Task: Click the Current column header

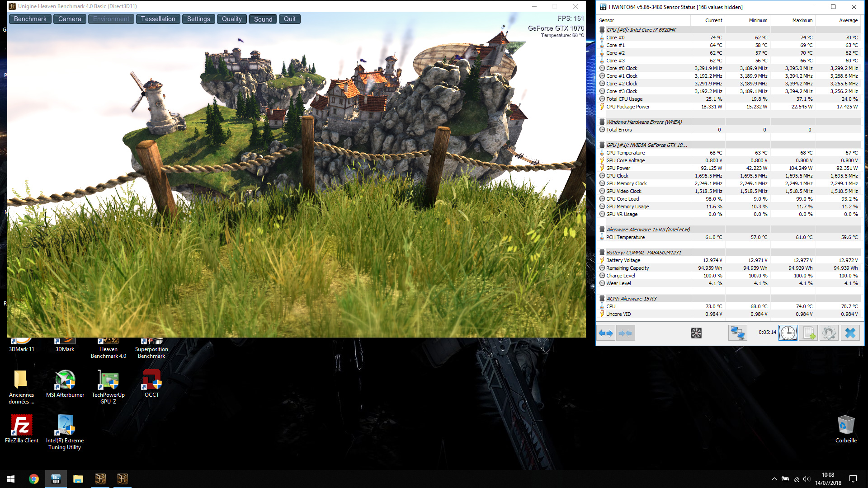Action: point(708,20)
